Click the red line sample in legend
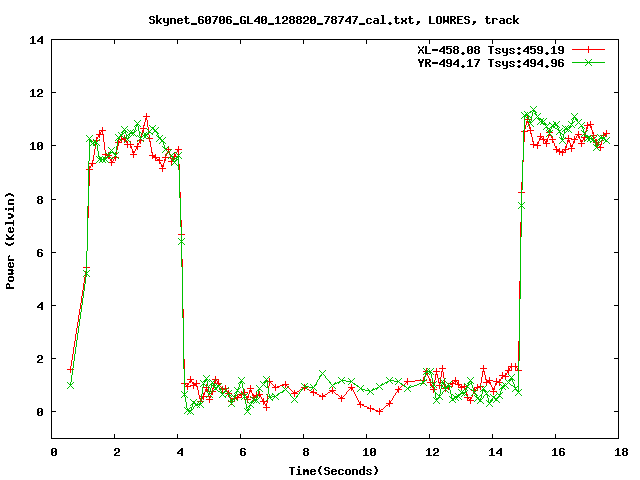 pyautogui.click(x=588, y=50)
